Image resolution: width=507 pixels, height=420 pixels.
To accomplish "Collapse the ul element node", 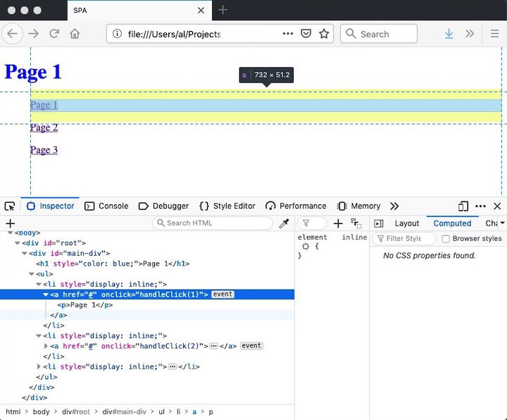I will [x=32, y=274].
